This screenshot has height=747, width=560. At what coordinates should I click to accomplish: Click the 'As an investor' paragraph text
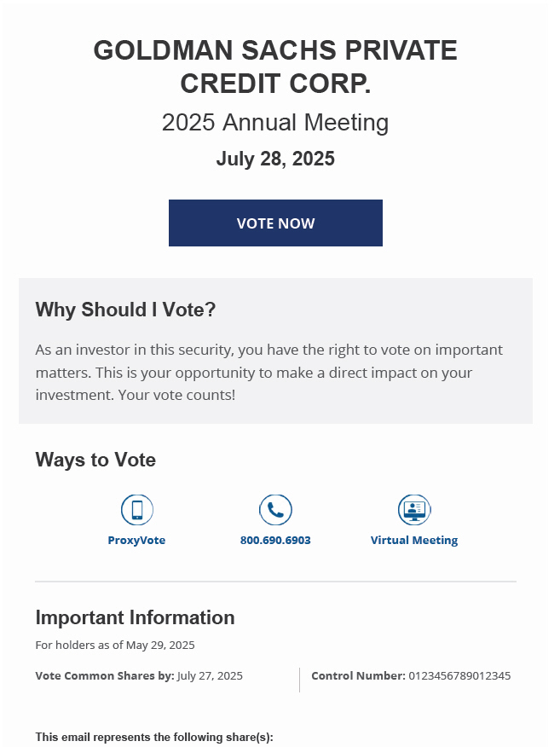268,373
